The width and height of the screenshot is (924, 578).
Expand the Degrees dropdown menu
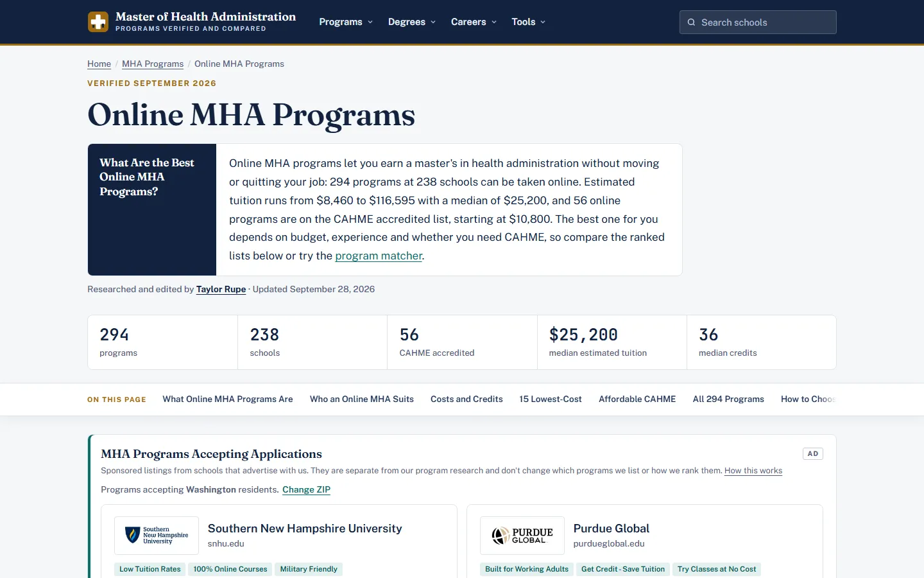(x=412, y=22)
